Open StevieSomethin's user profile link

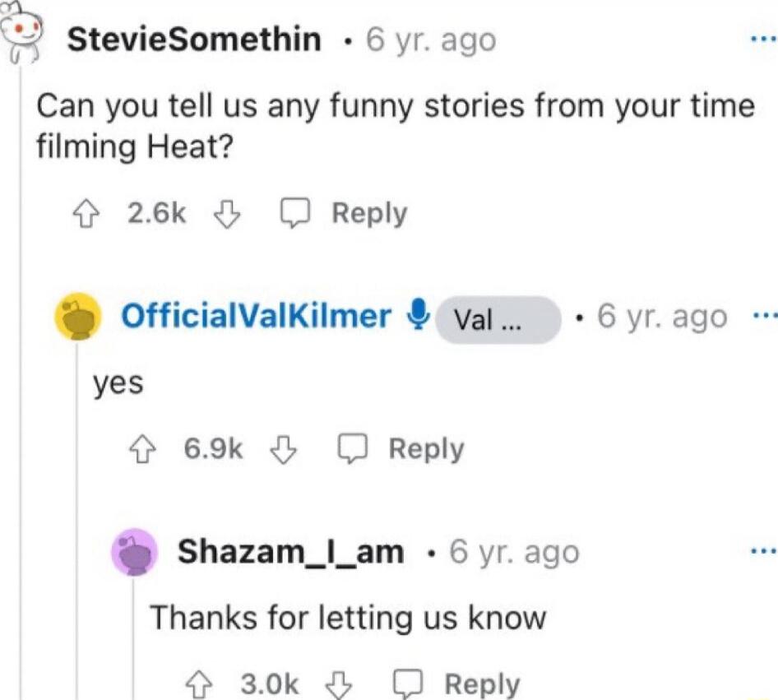tap(193, 39)
